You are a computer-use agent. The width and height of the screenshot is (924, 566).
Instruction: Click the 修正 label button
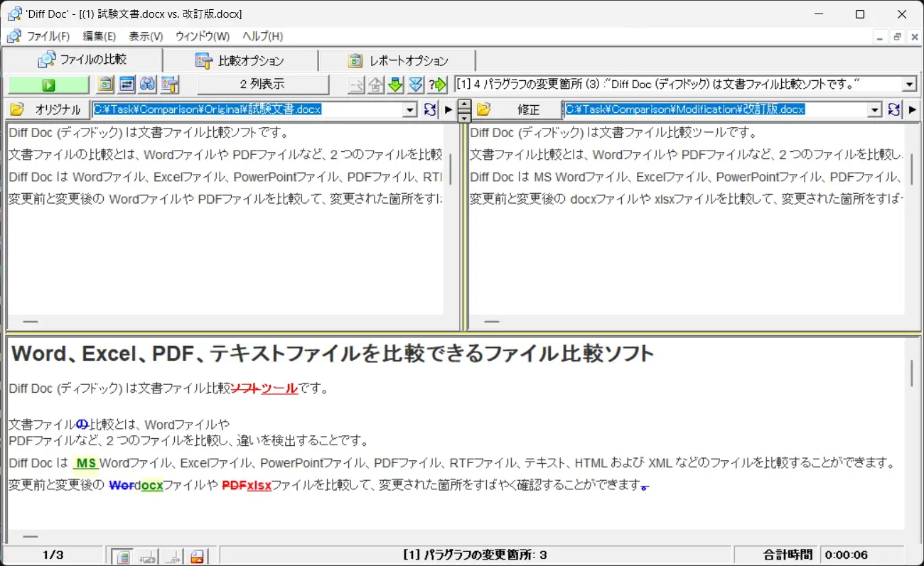(x=527, y=109)
